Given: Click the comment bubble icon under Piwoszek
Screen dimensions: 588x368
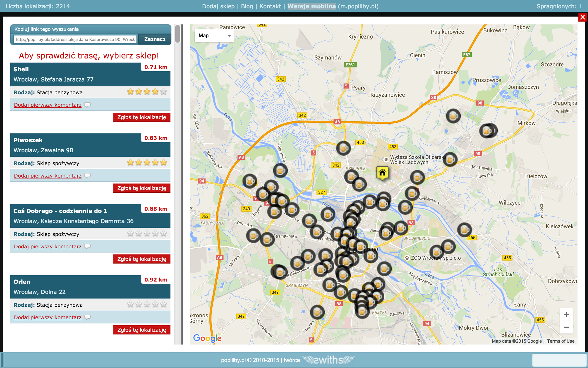Looking at the screenshot, I should (87, 176).
